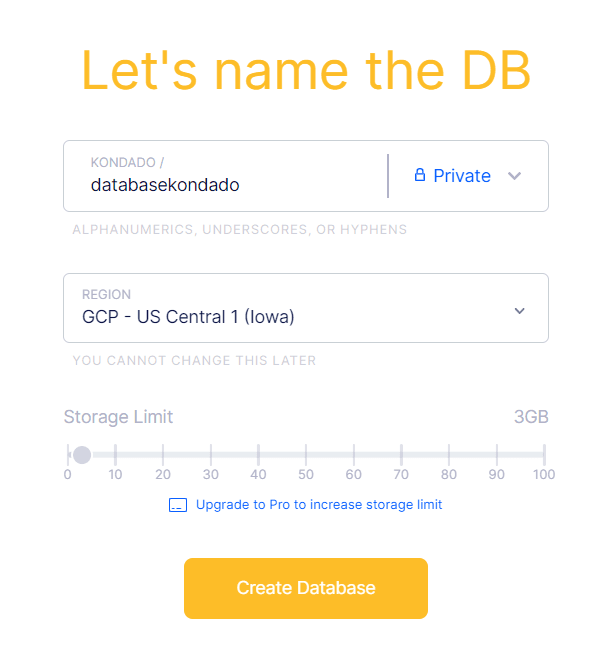Click the storage limit slider handle
The image size is (612, 657).
click(x=82, y=455)
